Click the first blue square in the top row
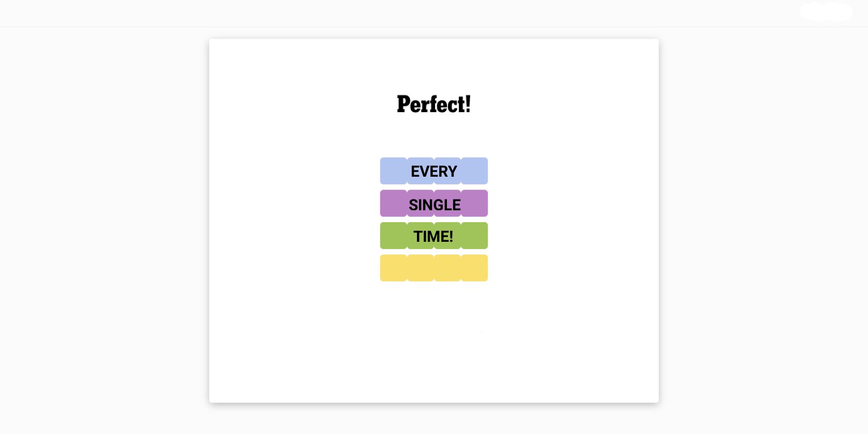 [x=394, y=171]
